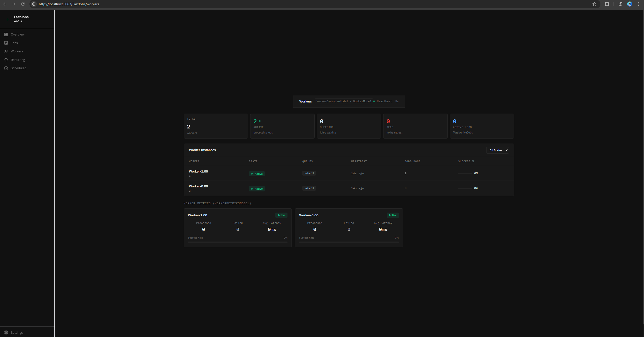Click the Heartbeat column header
The image size is (644, 337).
[359, 161]
